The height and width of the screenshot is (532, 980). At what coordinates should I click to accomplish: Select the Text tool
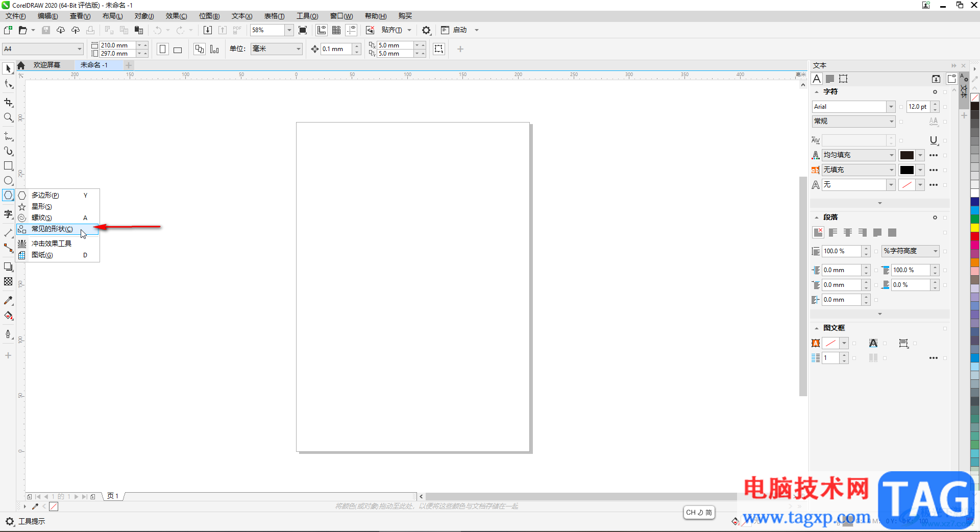[x=8, y=214]
